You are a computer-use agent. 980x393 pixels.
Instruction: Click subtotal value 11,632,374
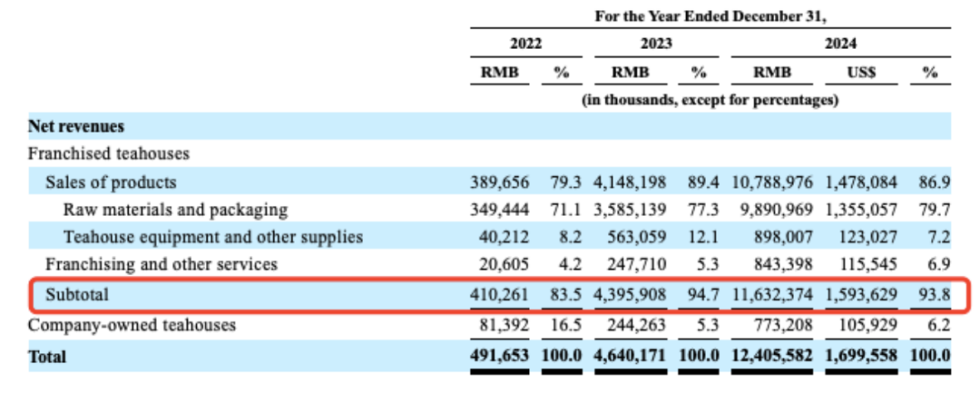point(772,294)
